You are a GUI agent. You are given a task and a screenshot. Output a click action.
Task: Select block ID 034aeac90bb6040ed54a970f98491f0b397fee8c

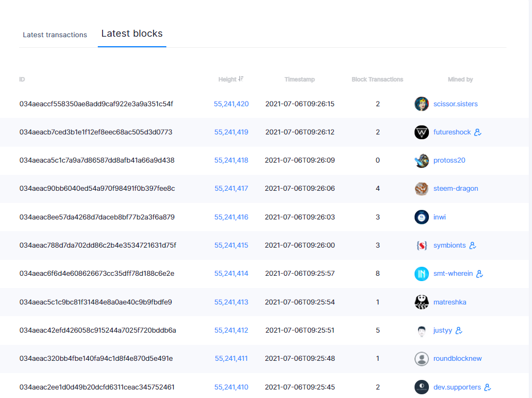tap(97, 188)
